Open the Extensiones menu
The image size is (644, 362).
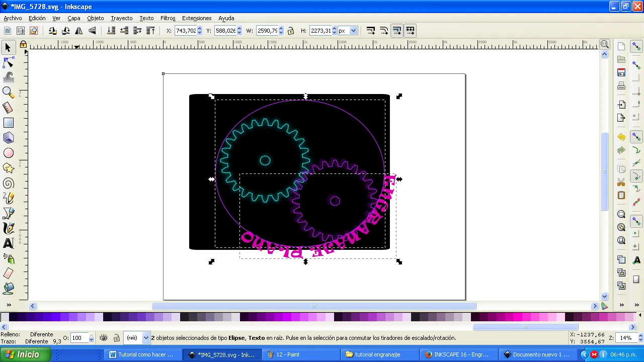[197, 18]
